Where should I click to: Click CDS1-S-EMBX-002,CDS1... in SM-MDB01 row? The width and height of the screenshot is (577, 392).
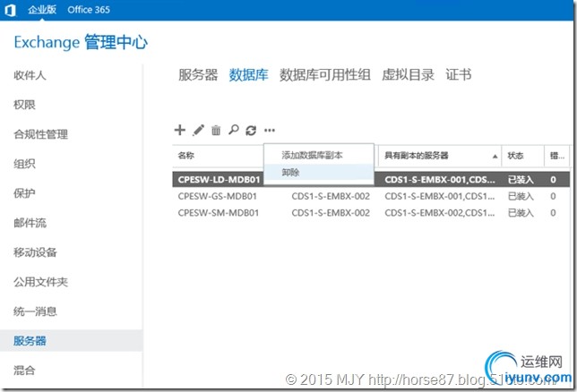click(439, 213)
